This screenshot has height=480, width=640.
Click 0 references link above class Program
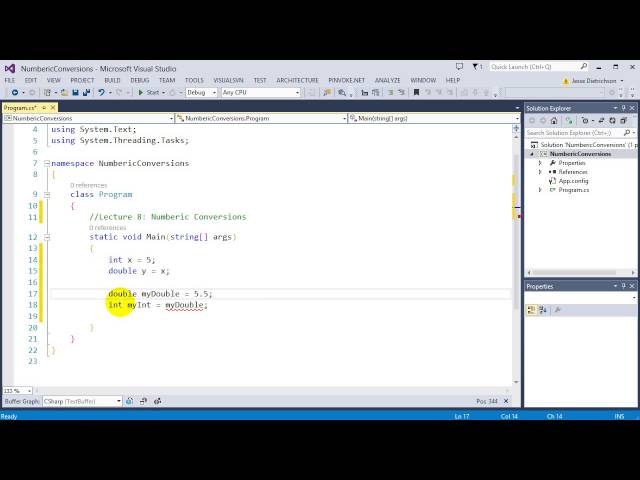(x=89, y=185)
